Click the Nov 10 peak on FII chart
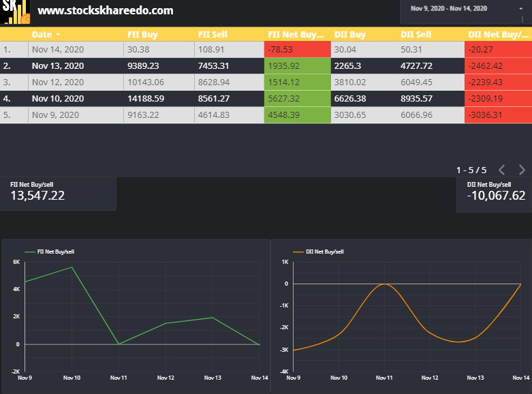This screenshot has height=394, width=532. [72, 267]
